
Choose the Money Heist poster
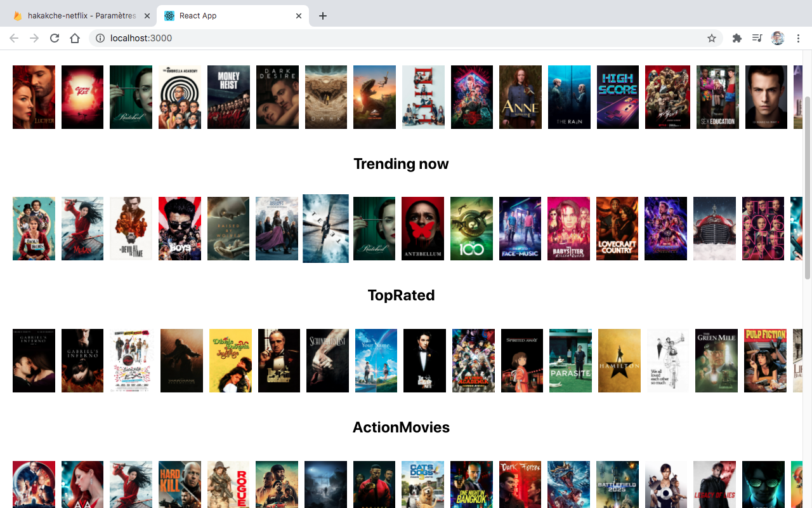point(228,97)
